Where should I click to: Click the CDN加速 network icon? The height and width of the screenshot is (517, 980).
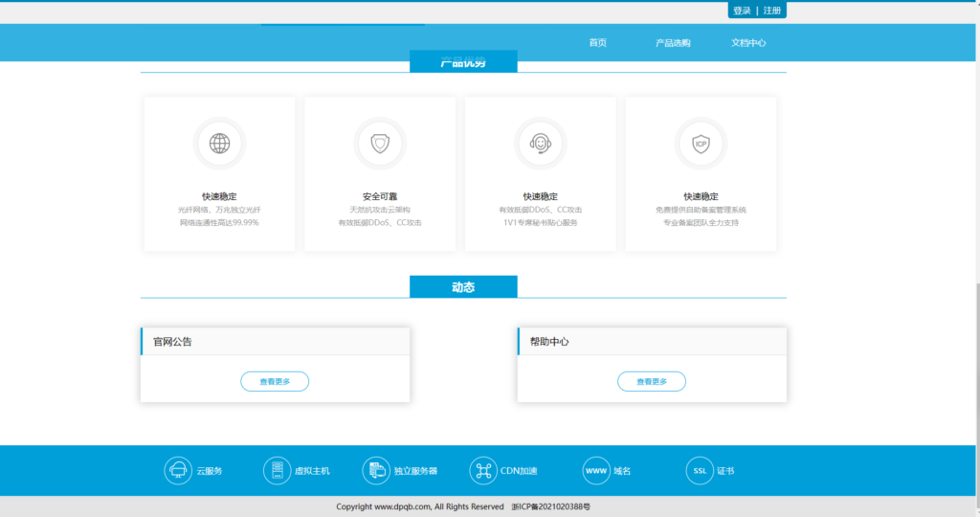click(x=483, y=470)
